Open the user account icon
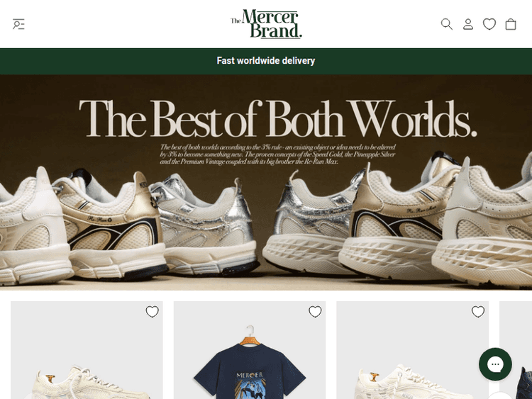The image size is (532, 399). (x=468, y=24)
